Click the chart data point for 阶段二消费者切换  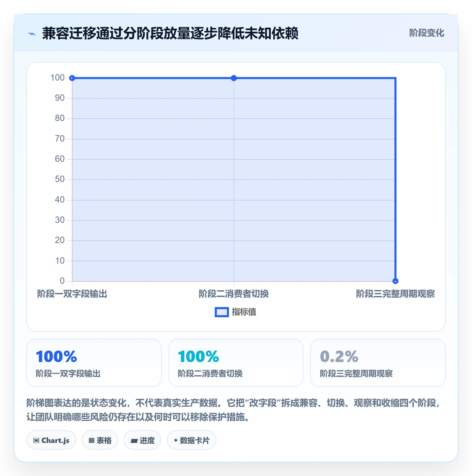pyautogui.click(x=234, y=78)
